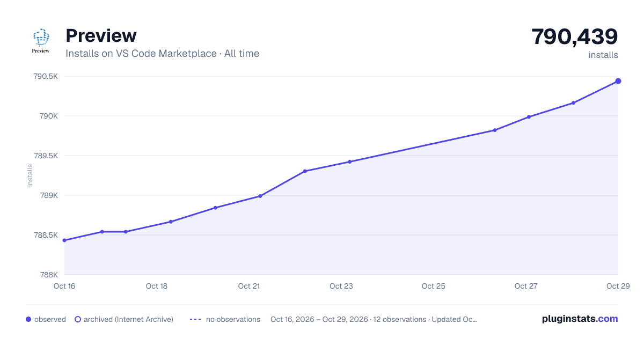Screen dimensions: 644x338
Task: Click the '790.5K' y-axis label
Action: (x=46, y=76)
